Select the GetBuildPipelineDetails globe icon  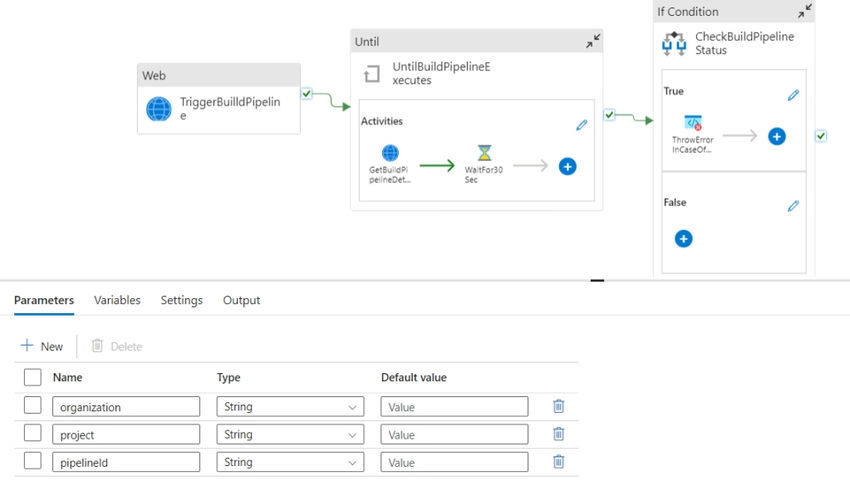coord(390,153)
